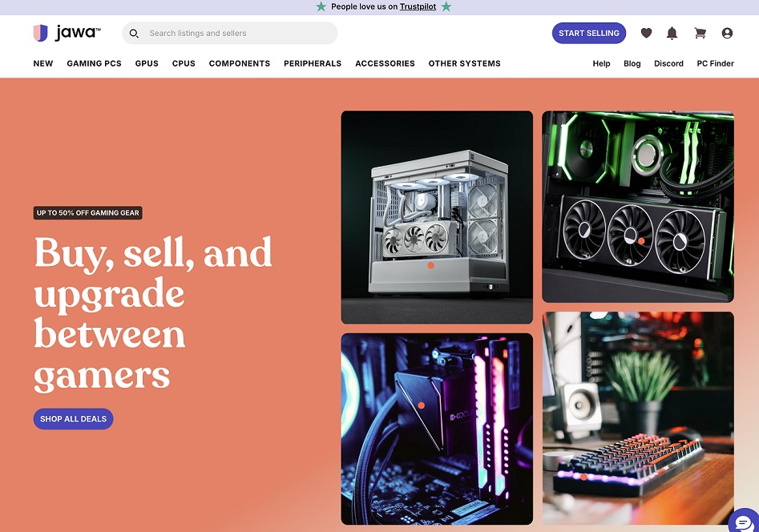Click the magnifying glass search icon

(x=134, y=34)
